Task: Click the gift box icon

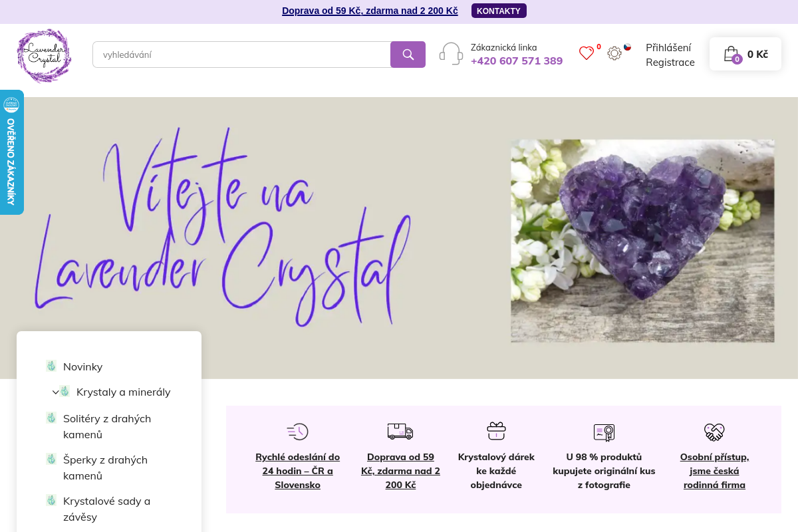Action: pyautogui.click(x=496, y=431)
